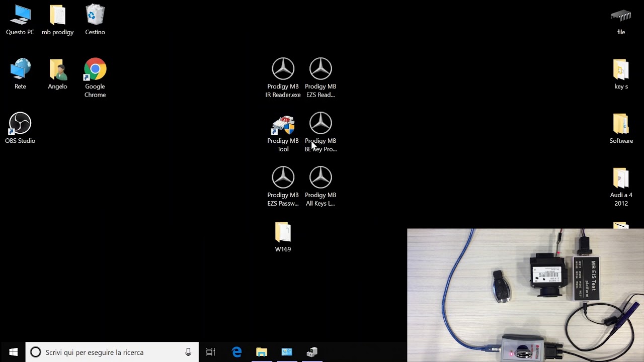The width and height of the screenshot is (644, 362).
Task: Open the mb prodigy folder
Action: coord(57,20)
